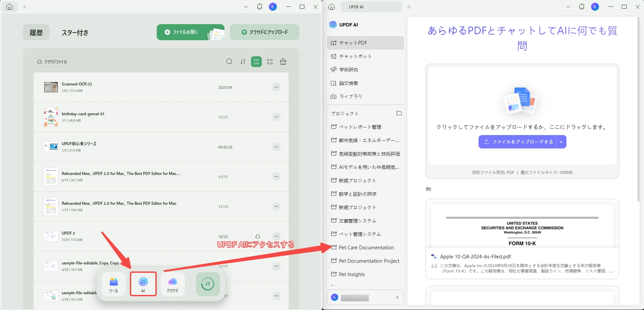This screenshot has height=310, width=644.
Task: Open file search with the magnifier icon
Action: [x=229, y=62]
